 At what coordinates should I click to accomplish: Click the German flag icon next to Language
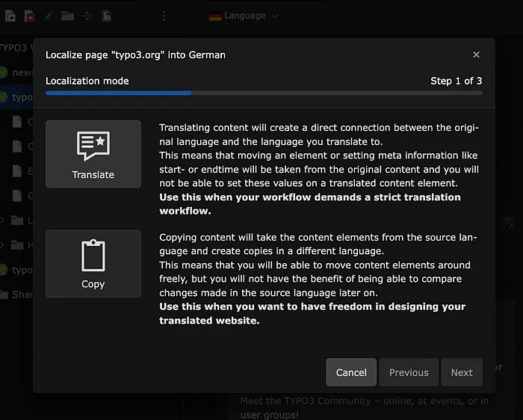[215, 16]
